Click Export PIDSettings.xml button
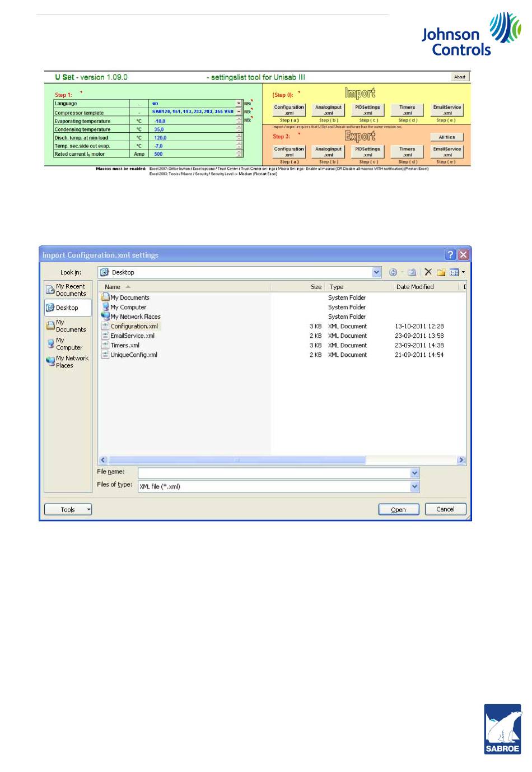Image resolution: width=532 pixels, height=772 pixels. [367, 152]
